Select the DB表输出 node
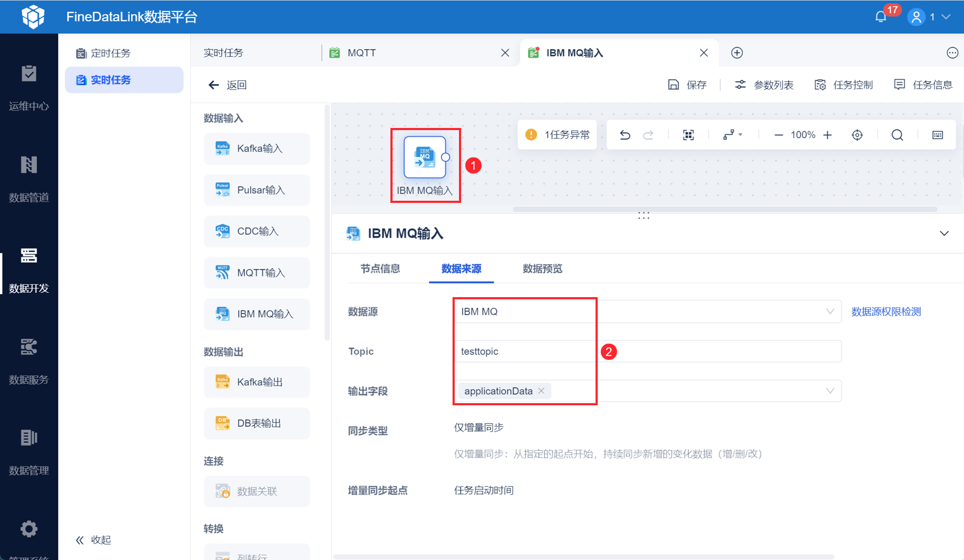Image resolution: width=964 pixels, height=560 pixels. (257, 423)
